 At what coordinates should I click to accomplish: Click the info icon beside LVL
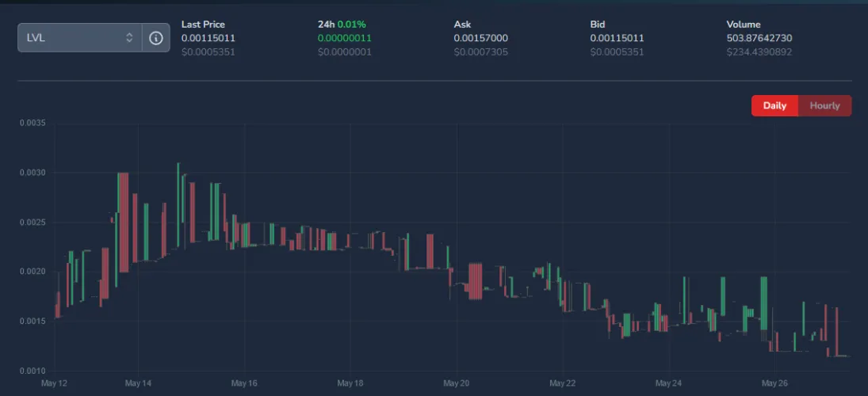[x=156, y=37]
